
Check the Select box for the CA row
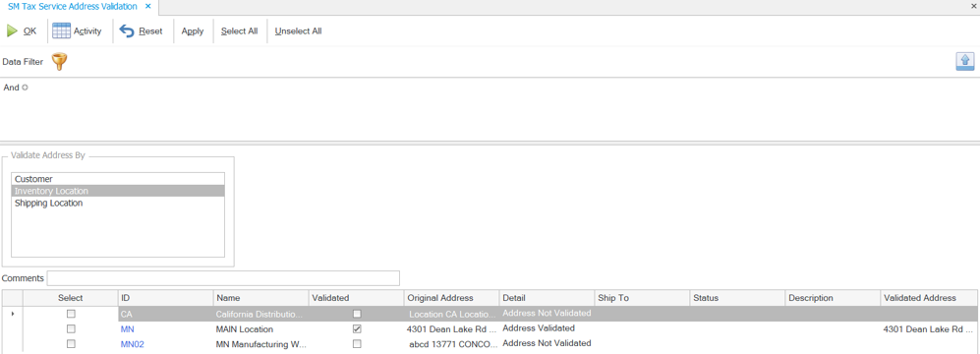point(71,314)
